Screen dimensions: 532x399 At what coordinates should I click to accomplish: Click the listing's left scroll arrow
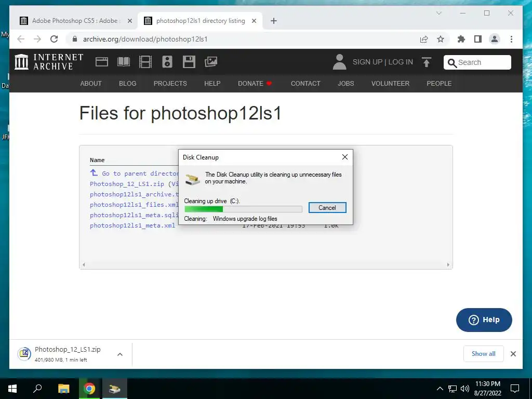coord(84,264)
